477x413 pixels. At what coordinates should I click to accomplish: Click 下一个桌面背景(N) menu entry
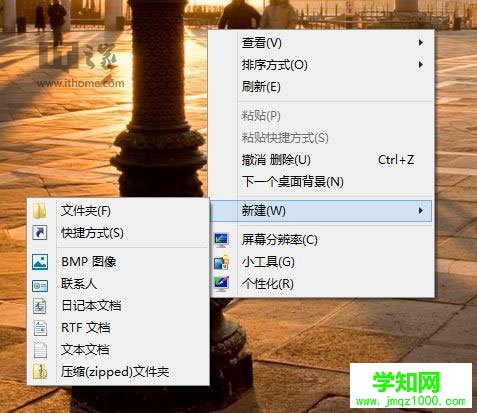pyautogui.click(x=321, y=182)
